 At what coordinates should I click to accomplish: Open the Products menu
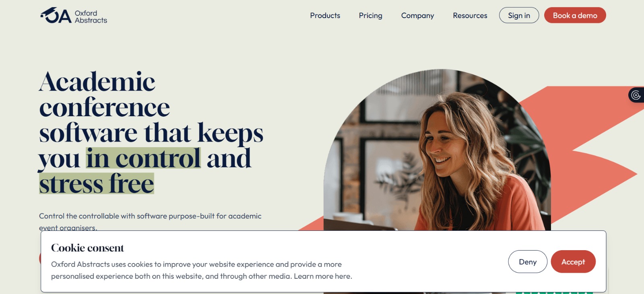click(x=325, y=15)
